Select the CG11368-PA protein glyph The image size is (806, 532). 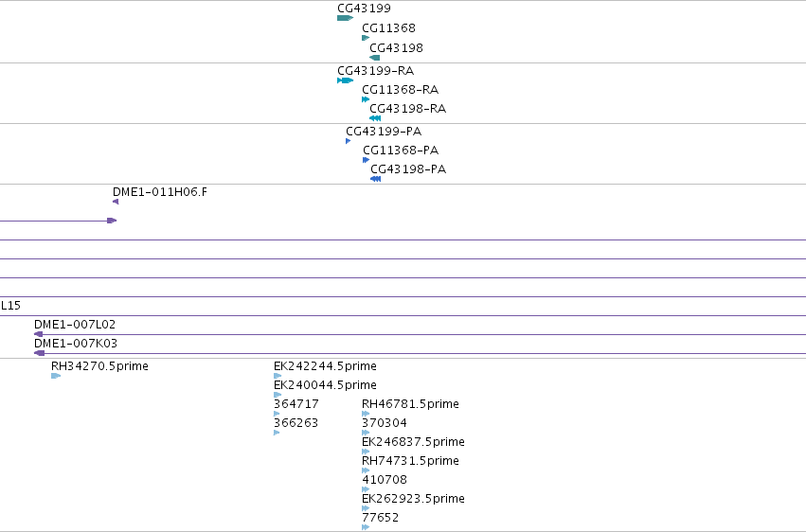366,160
